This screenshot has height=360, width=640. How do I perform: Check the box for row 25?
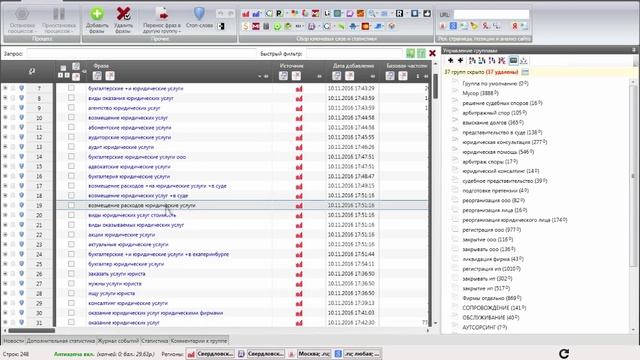tap(71, 264)
